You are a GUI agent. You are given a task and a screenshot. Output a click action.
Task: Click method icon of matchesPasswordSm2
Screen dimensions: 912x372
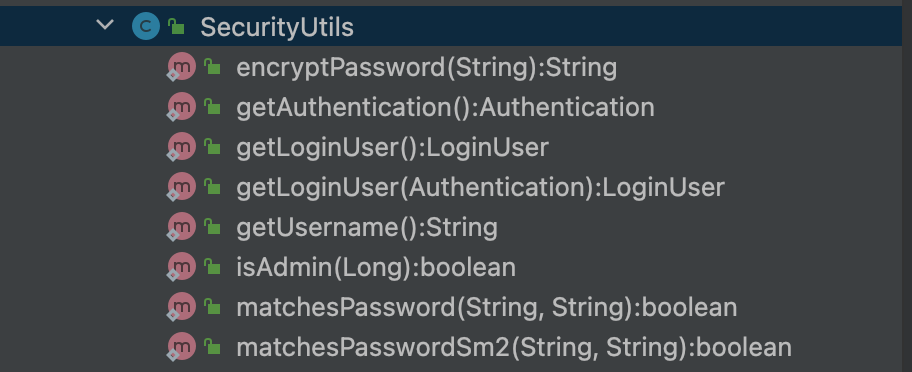[181, 346]
